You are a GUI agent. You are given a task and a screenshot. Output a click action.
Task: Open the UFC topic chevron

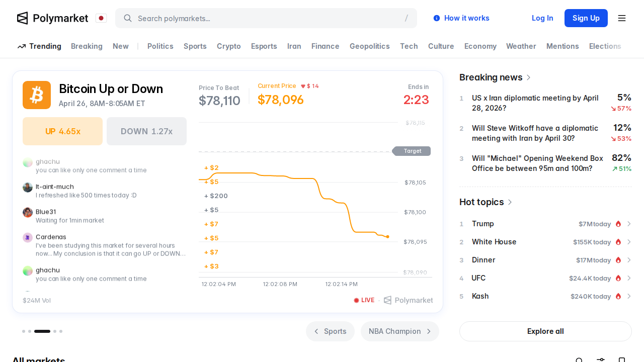(629, 278)
